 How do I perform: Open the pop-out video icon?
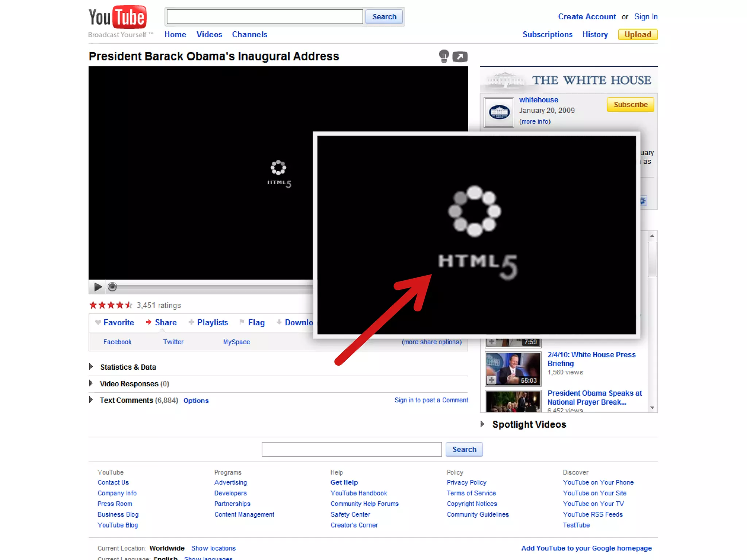(x=460, y=57)
